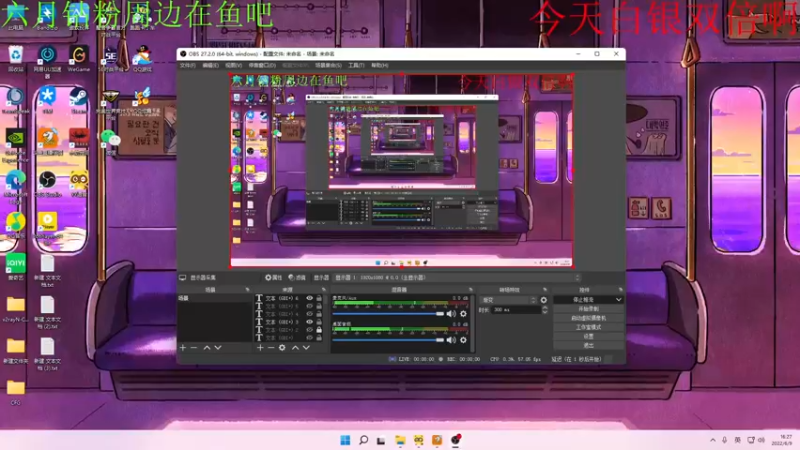Add a new source with plus icon

[260, 347]
